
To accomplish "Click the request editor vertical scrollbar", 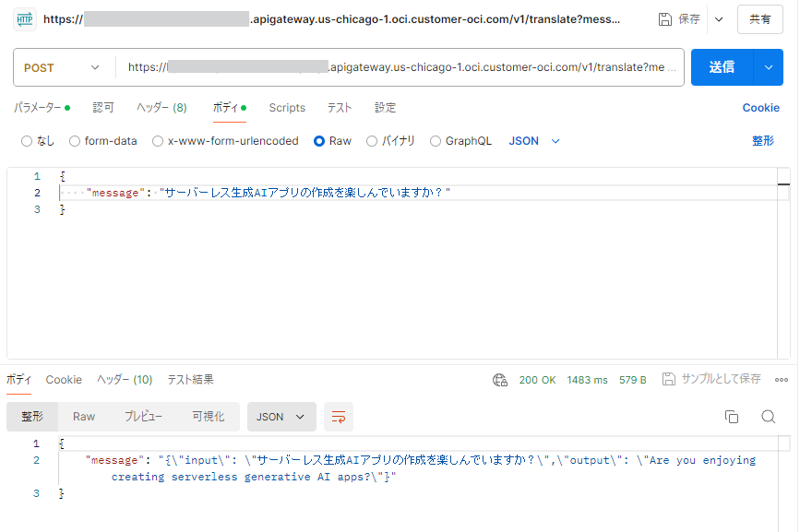I will (783, 263).
